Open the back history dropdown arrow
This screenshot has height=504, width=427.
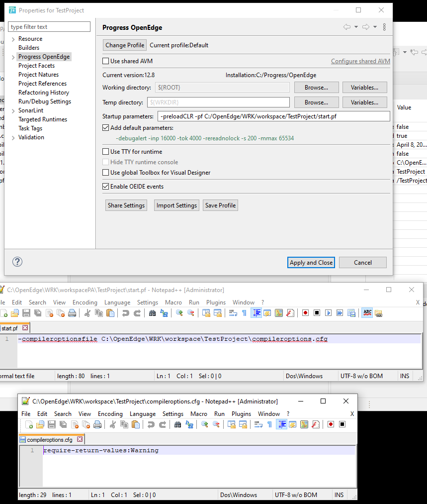356,27
